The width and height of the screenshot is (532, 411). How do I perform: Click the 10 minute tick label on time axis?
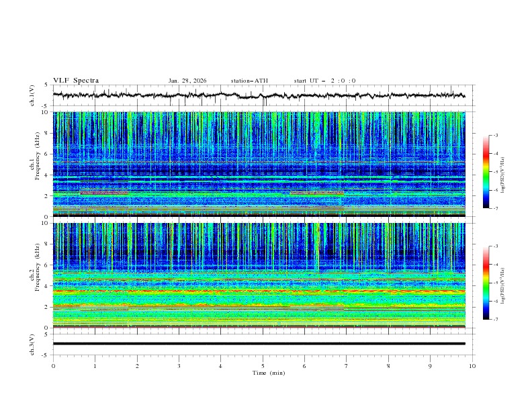point(472,366)
